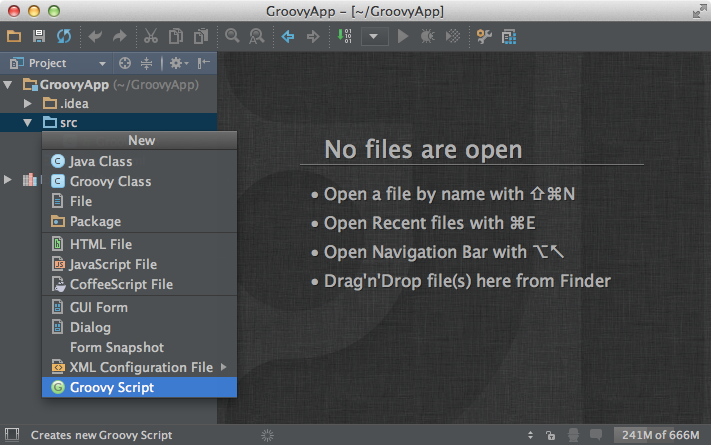This screenshot has width=711, height=445.
Task: Expand the External Libraries node
Action: coord(8,180)
